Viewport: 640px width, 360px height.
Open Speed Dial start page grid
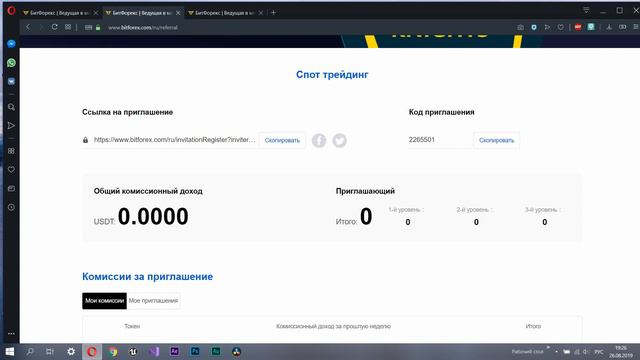(x=68, y=27)
